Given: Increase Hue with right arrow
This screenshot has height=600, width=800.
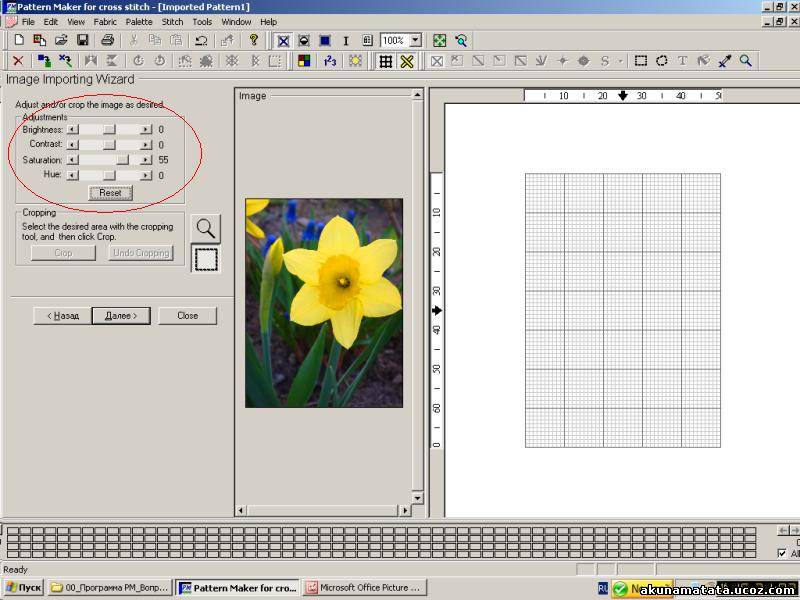Looking at the screenshot, I should [146, 176].
